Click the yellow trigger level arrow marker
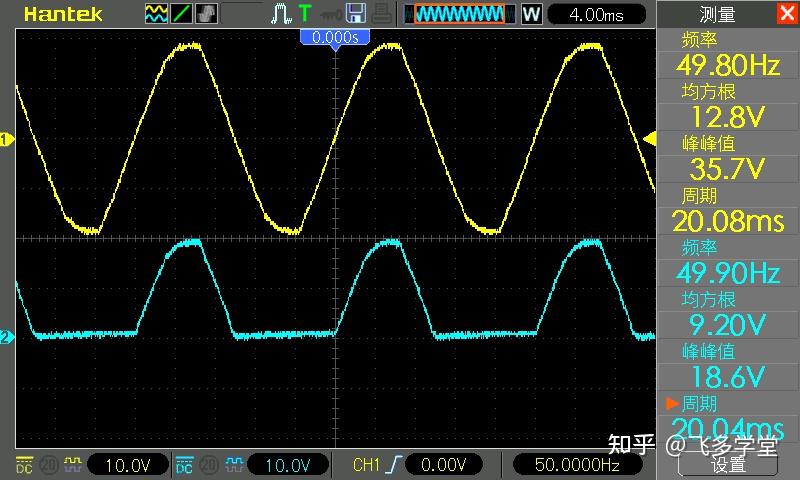Image resolution: width=800 pixels, height=480 pixels. click(x=649, y=139)
